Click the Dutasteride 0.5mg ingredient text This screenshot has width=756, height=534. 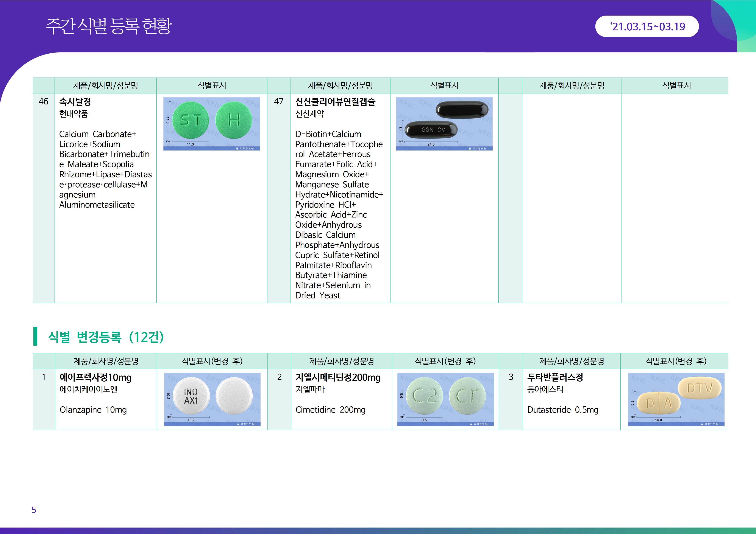(563, 410)
